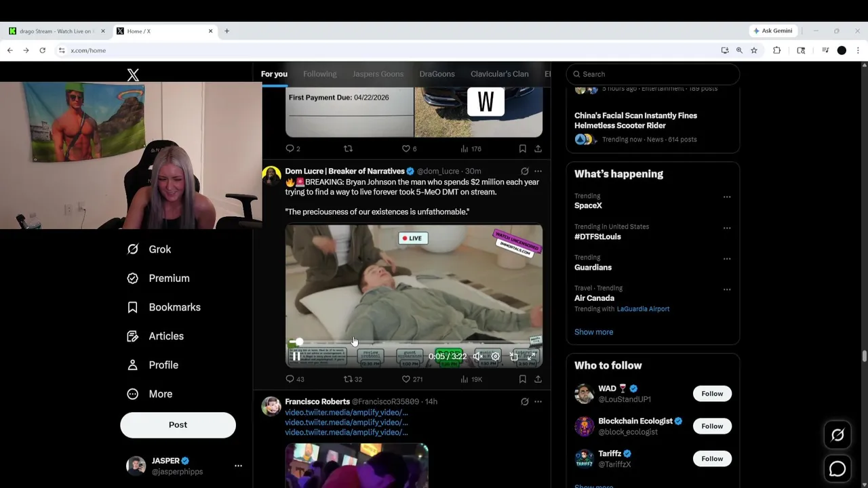Open more options on Francisco Roberts post
This screenshot has height=488, width=868.
point(538,402)
